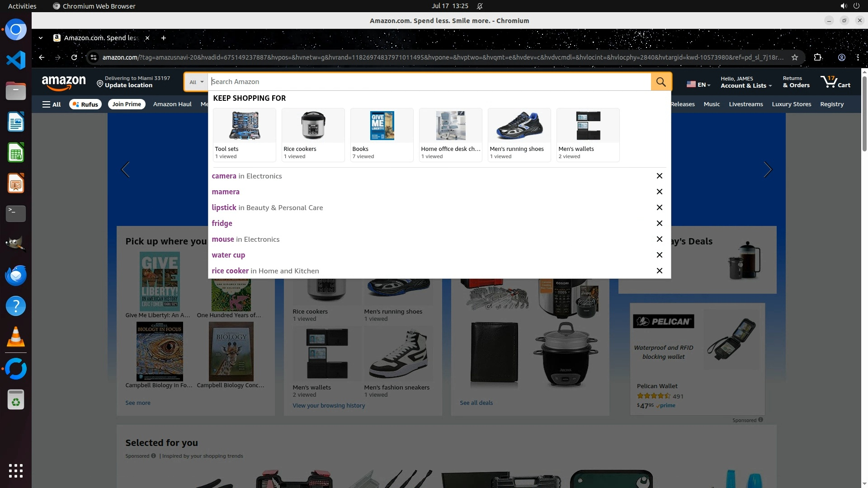
Task: Expand the All departments search dropdown
Action: [x=196, y=82]
